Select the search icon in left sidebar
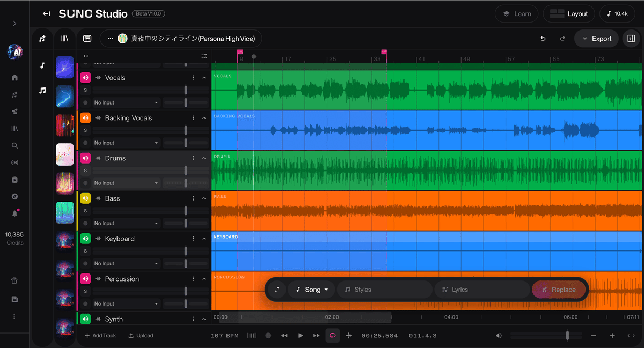The width and height of the screenshot is (644, 348). (14, 145)
